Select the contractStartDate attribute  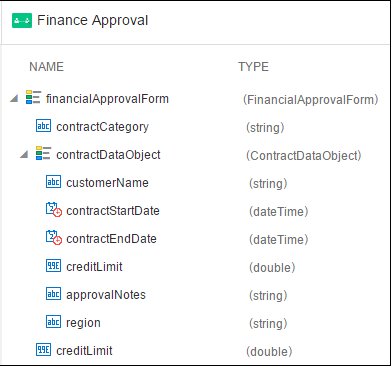(x=113, y=211)
